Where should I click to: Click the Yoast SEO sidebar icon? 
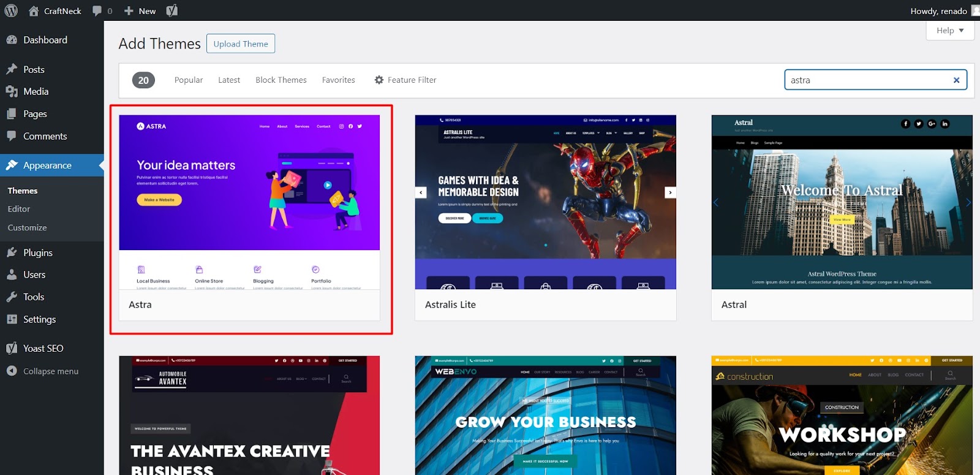click(12, 348)
